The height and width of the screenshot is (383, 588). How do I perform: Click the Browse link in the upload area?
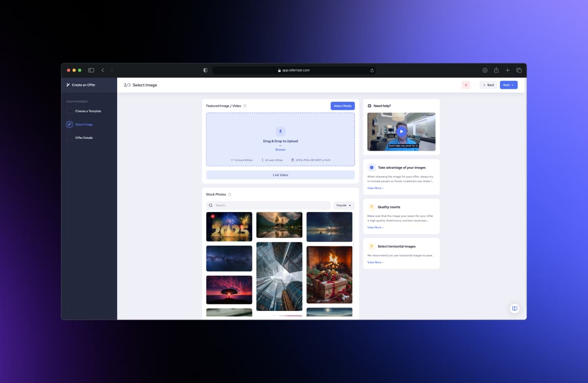point(280,150)
